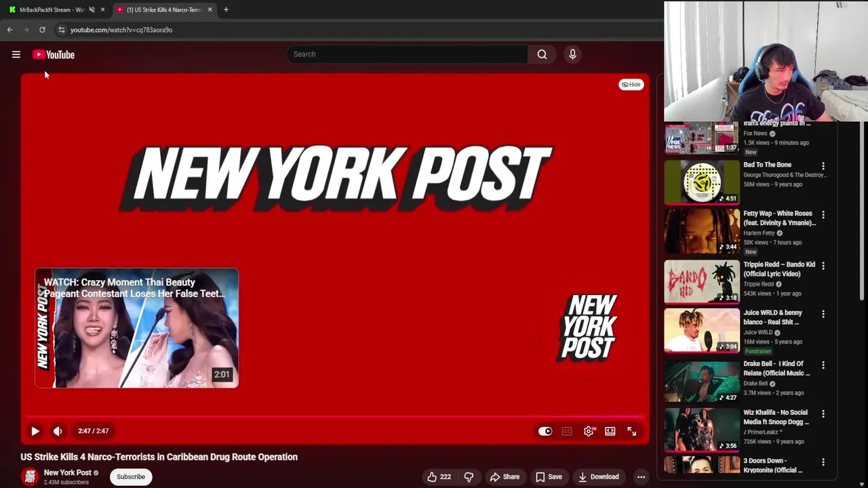Image resolution: width=868 pixels, height=488 pixels.
Task: Click the search magnifier button
Action: click(542, 54)
